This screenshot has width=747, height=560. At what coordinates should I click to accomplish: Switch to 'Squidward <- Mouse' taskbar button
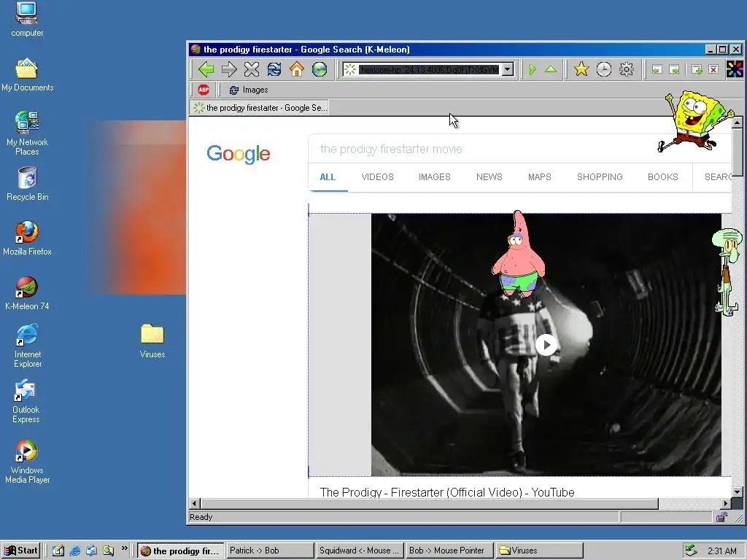tap(360, 551)
